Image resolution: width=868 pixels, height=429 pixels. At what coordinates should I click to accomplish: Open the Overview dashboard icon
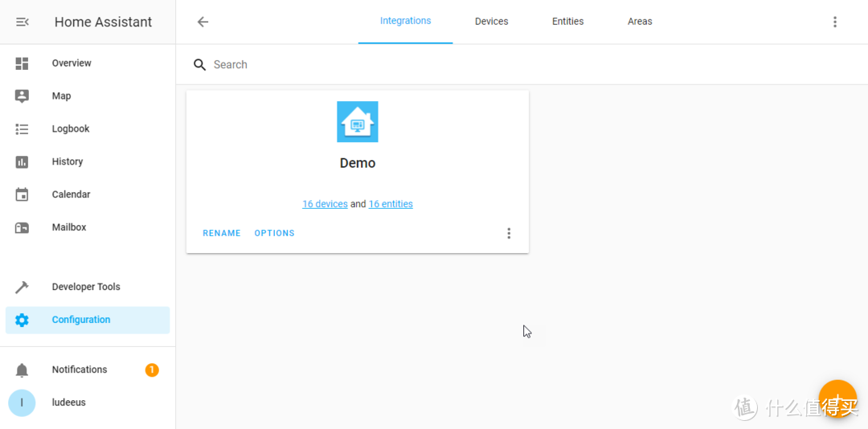point(22,63)
